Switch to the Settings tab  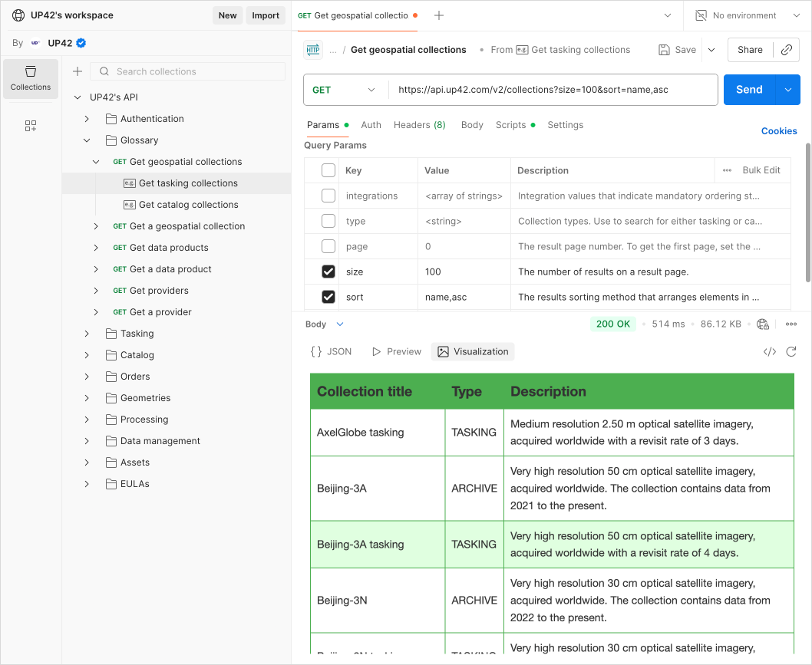tap(566, 125)
